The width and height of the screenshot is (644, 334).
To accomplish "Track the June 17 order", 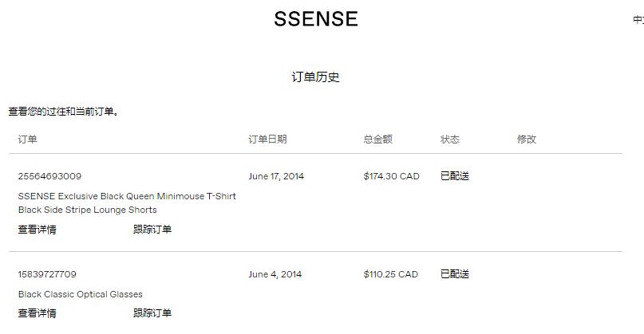I will 152,230.
